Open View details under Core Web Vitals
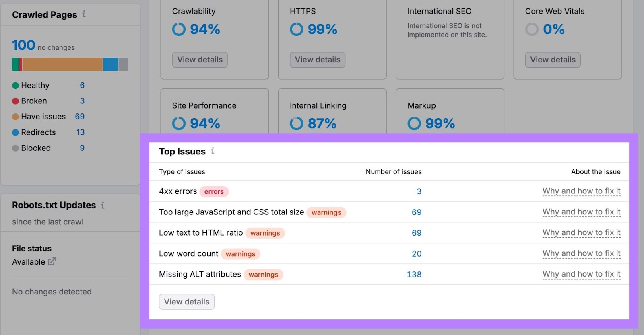The width and height of the screenshot is (644, 335). [552, 60]
